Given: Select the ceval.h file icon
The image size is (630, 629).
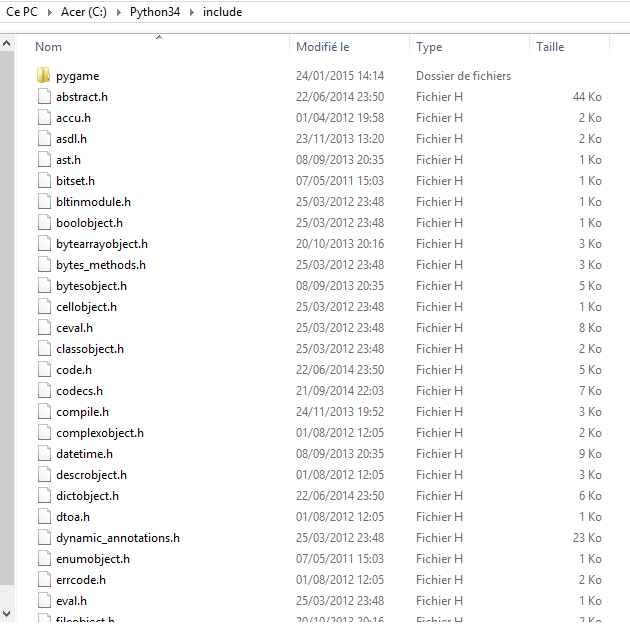Looking at the screenshot, I should (43, 328).
